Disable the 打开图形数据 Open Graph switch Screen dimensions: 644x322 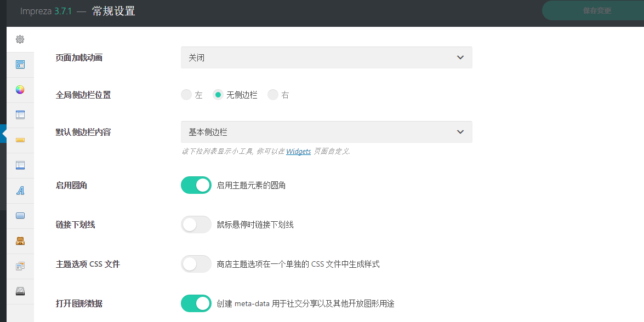[x=196, y=303]
